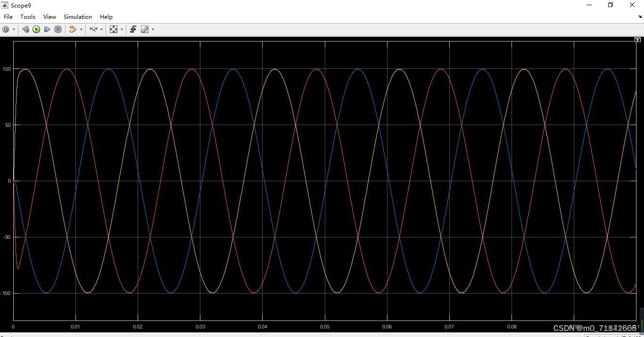Click the toolbar overflow arrow below the close button
Screen dimensions: 644x337
(640, 16)
